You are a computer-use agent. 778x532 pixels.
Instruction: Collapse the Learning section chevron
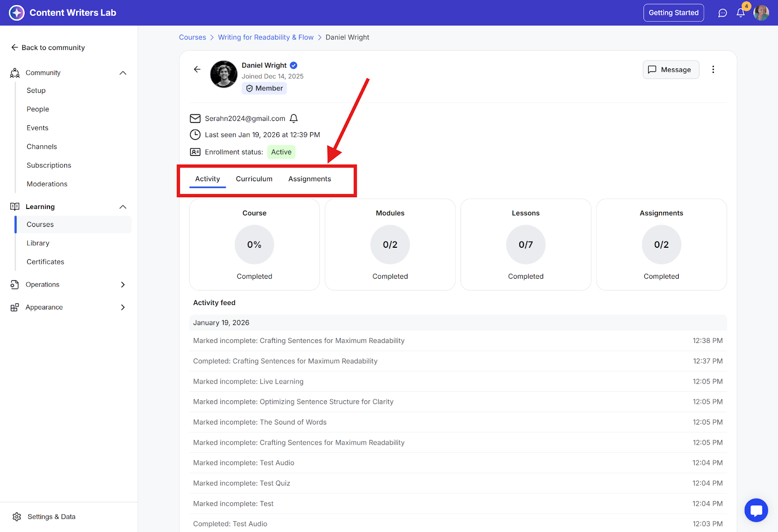123,207
